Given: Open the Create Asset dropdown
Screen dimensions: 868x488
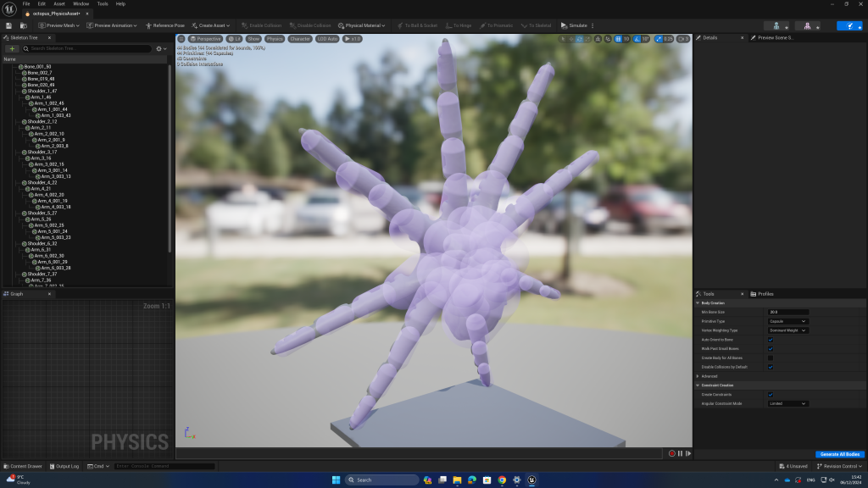Looking at the screenshot, I should pyautogui.click(x=210, y=25).
